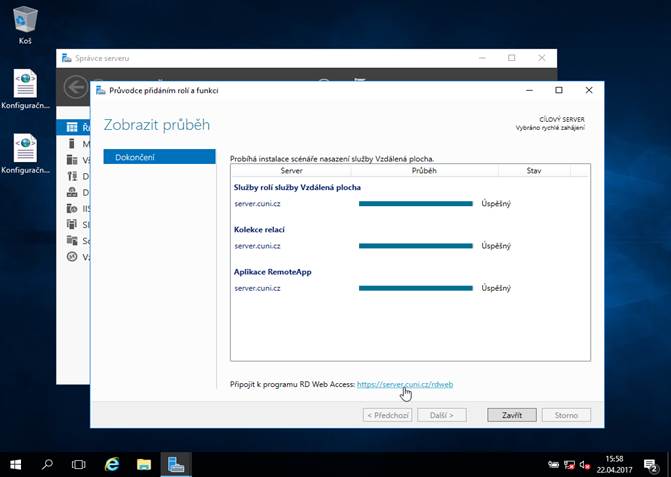Maximize the Průvodce přidáním rolí wizard window
Screen dimensions: 671x477
559,90
